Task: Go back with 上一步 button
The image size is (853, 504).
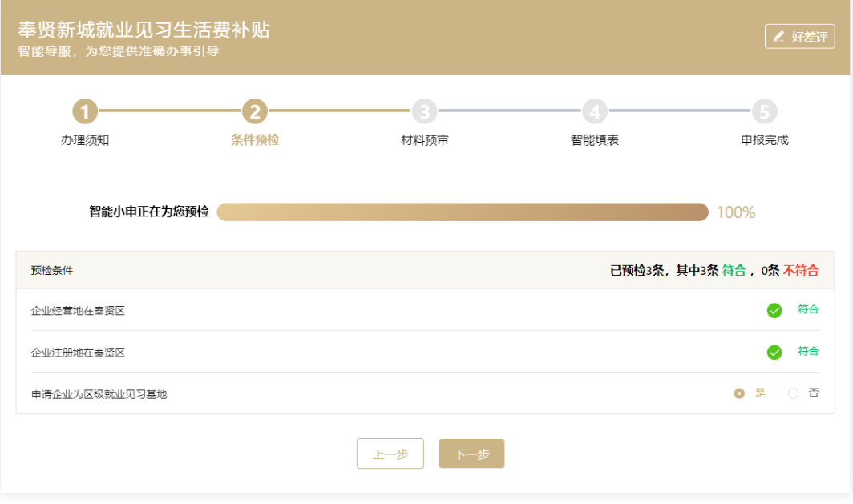Action: tap(390, 454)
